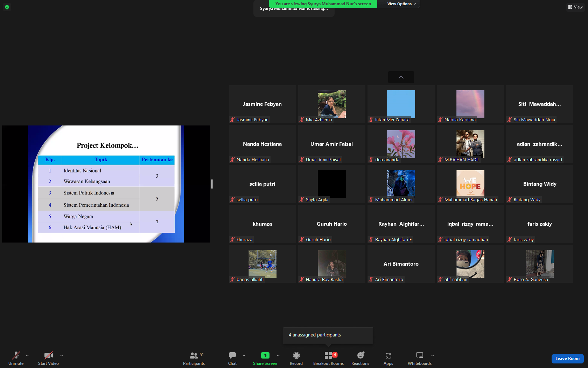Click the green Share Screen icon
The width and height of the screenshot is (588, 368).
pyautogui.click(x=265, y=355)
